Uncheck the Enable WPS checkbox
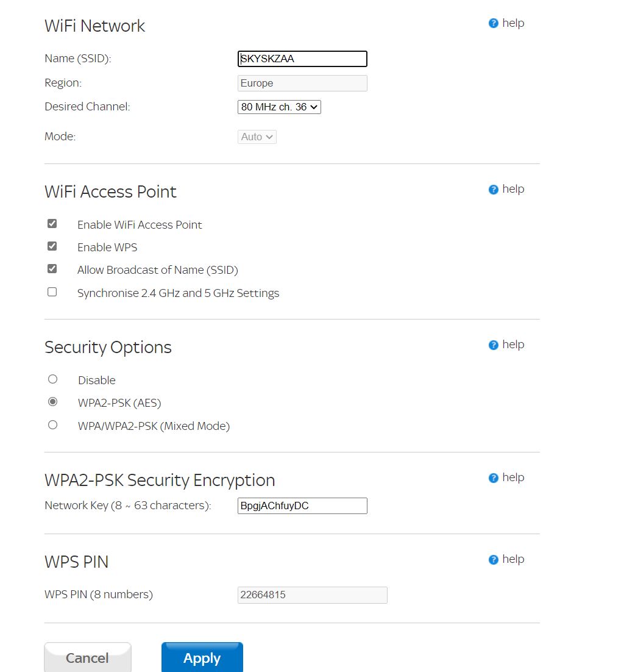The image size is (624, 672). point(52,246)
